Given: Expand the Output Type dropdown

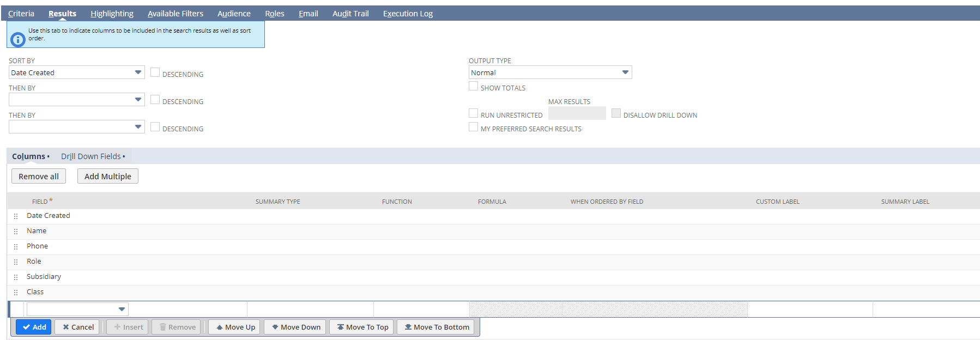Looking at the screenshot, I should click(549, 72).
